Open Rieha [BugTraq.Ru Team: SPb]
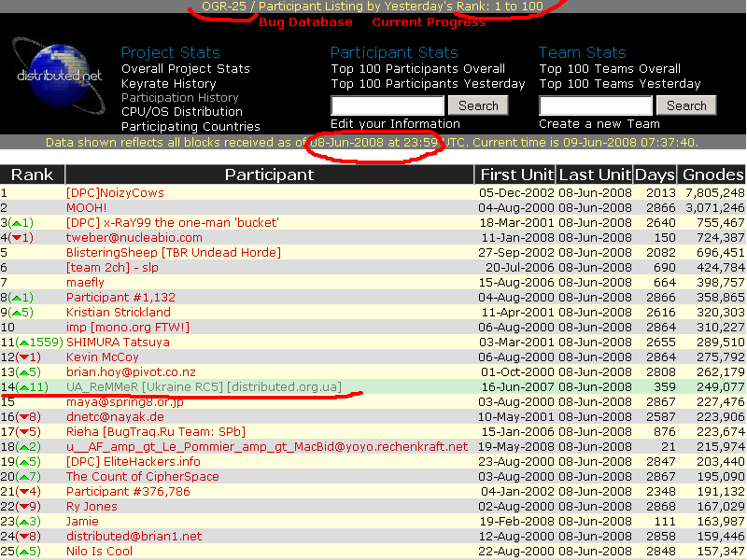 (156, 432)
